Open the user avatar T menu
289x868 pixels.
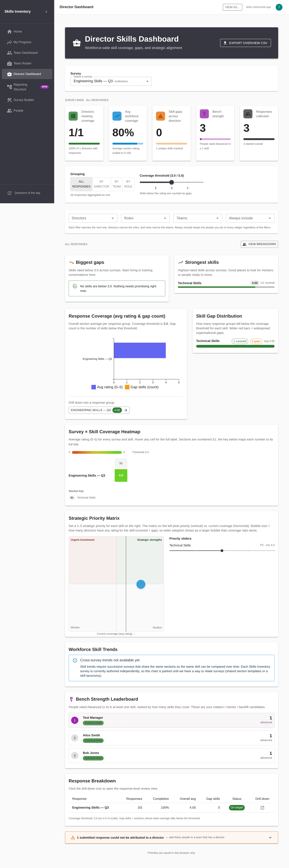pos(279,7)
